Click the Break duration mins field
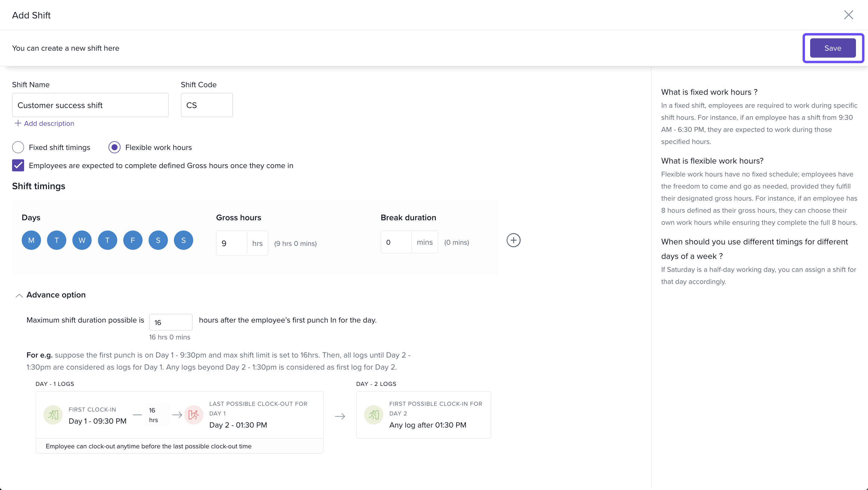 click(x=396, y=242)
